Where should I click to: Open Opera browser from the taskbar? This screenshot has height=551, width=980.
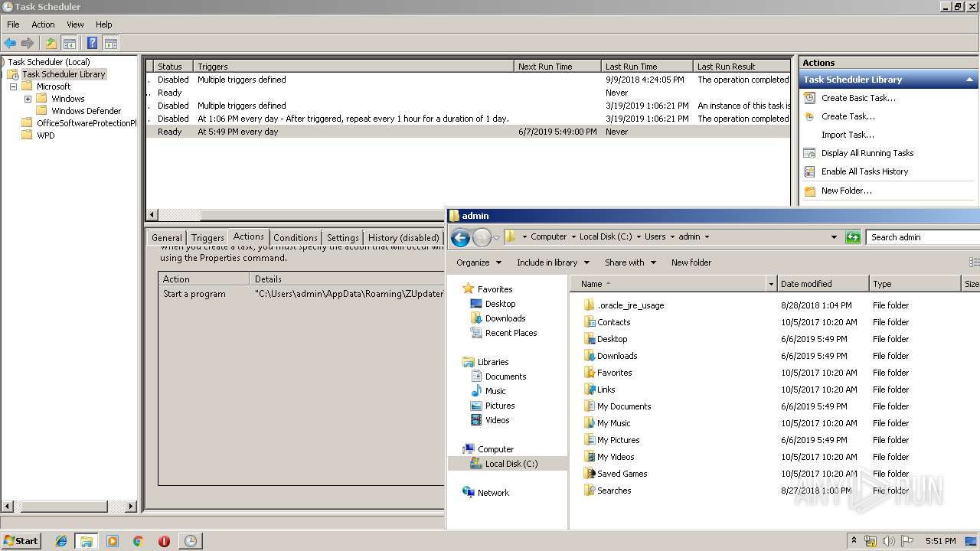[x=164, y=541]
